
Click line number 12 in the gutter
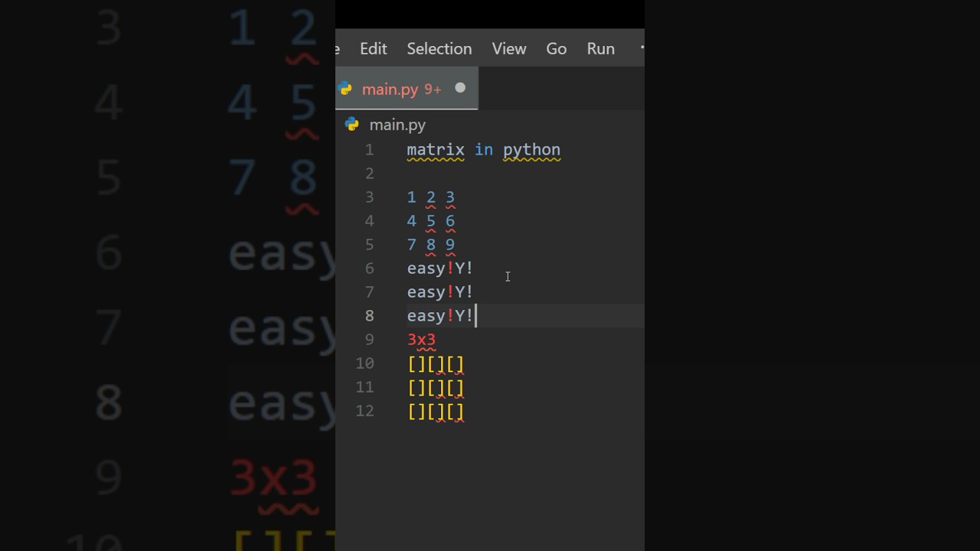pyautogui.click(x=365, y=411)
